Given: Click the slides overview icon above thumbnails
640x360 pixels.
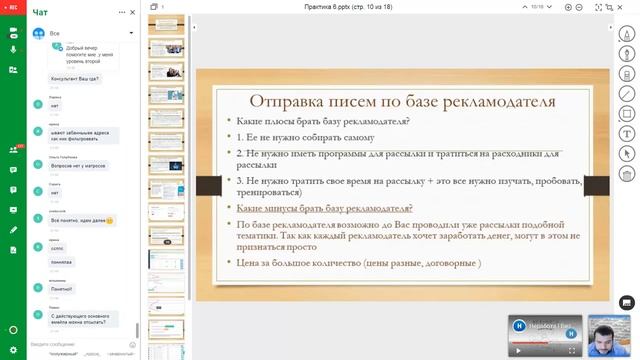Looking at the screenshot, I should click(153, 7).
